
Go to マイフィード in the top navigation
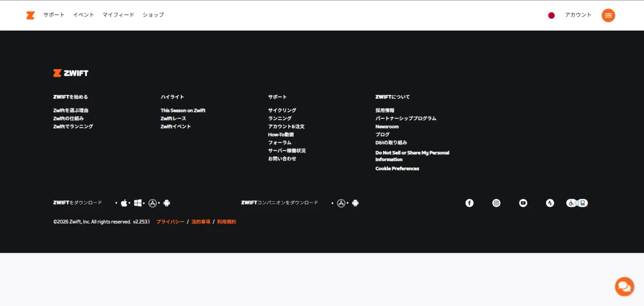coord(119,15)
